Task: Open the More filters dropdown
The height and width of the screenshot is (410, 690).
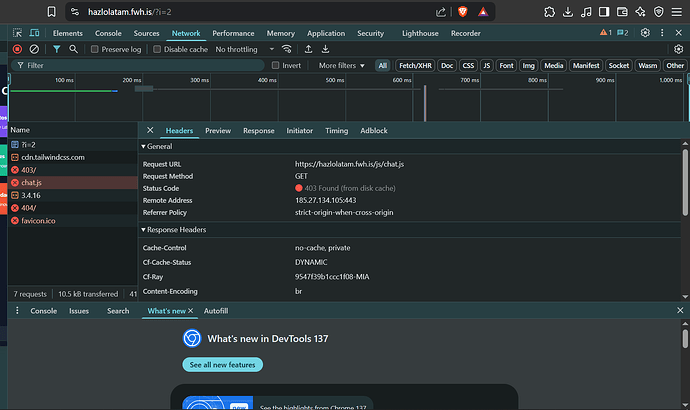Action: click(341, 66)
